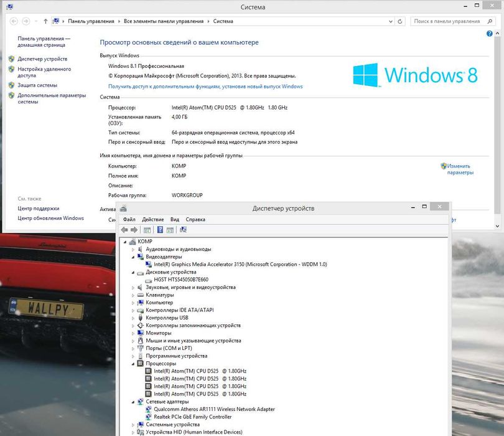Select Контроллеры IDE ATA/ATAPI category
Image resolution: width=504 pixels, height=436 pixels.
pos(180,310)
